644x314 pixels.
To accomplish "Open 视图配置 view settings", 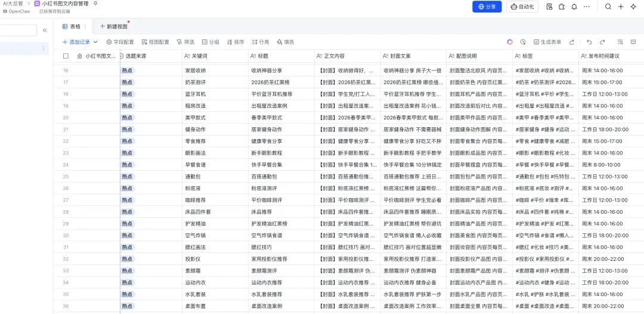I will click(x=155, y=42).
